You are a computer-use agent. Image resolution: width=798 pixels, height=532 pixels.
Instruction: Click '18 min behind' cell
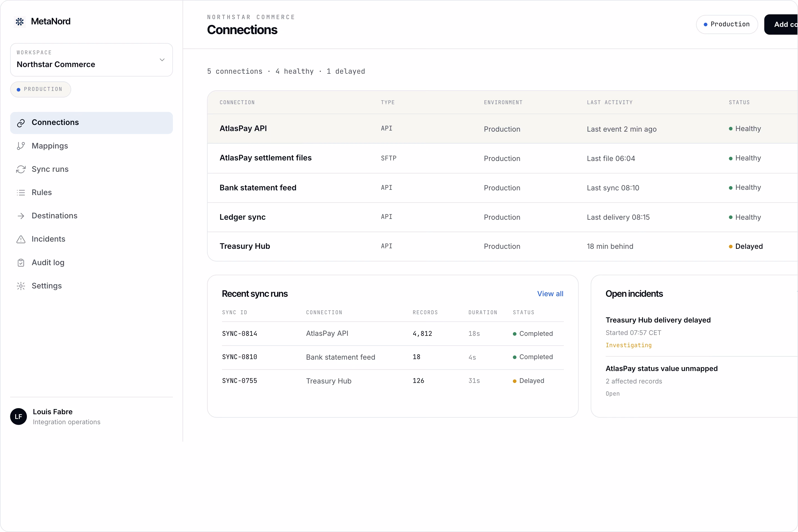point(610,246)
